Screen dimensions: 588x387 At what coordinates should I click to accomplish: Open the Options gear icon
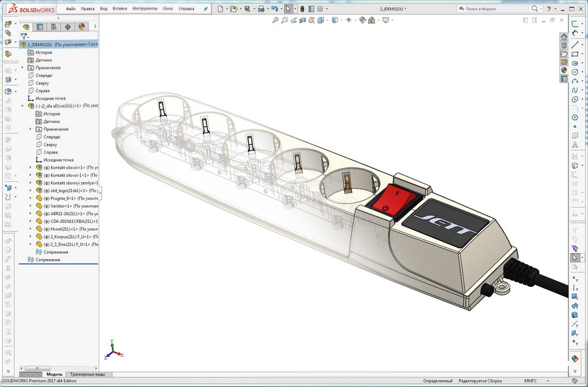[320, 8]
